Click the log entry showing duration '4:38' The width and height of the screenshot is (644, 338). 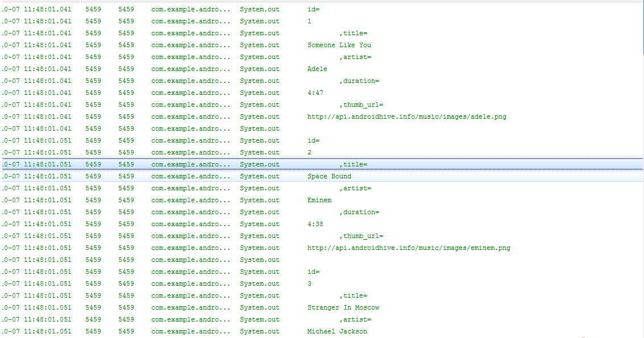(322, 224)
